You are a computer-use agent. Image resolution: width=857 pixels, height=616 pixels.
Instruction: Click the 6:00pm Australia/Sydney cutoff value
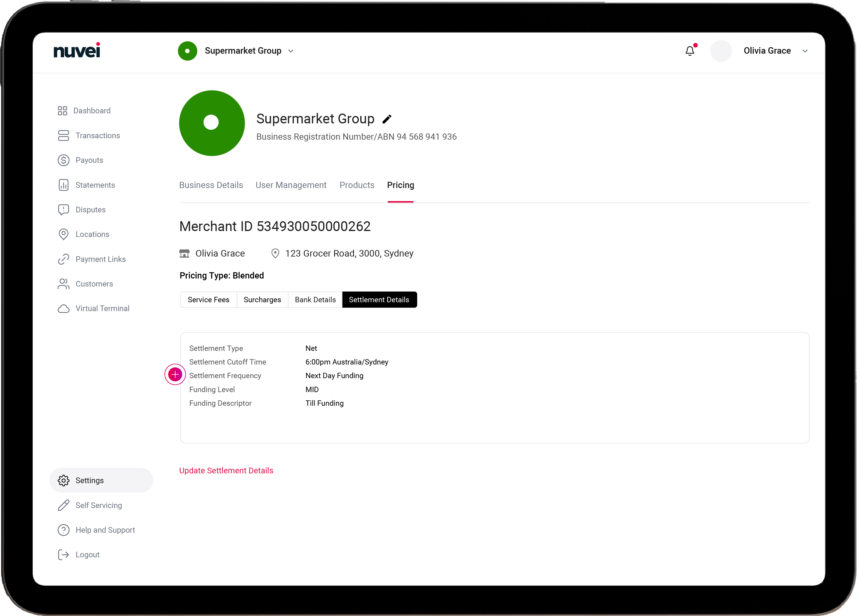point(347,362)
